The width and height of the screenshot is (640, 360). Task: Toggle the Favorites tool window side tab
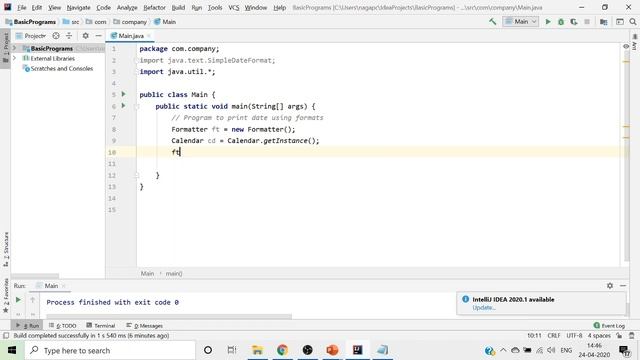pos(6,295)
